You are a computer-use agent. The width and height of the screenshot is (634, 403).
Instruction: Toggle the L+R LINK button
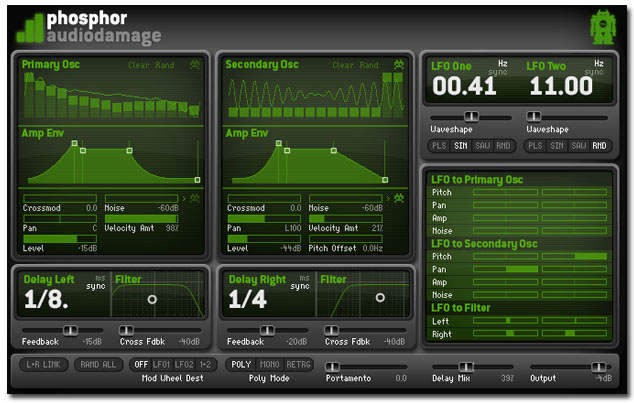43,365
